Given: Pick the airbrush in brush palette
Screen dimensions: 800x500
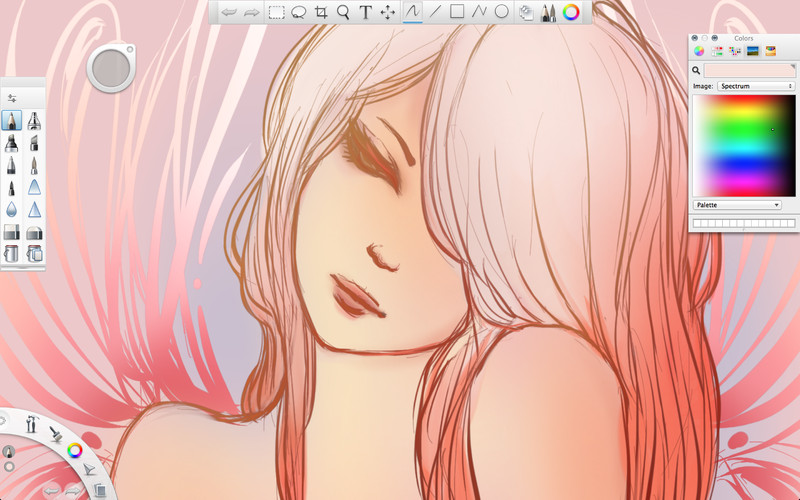Looking at the screenshot, I should click(34, 121).
